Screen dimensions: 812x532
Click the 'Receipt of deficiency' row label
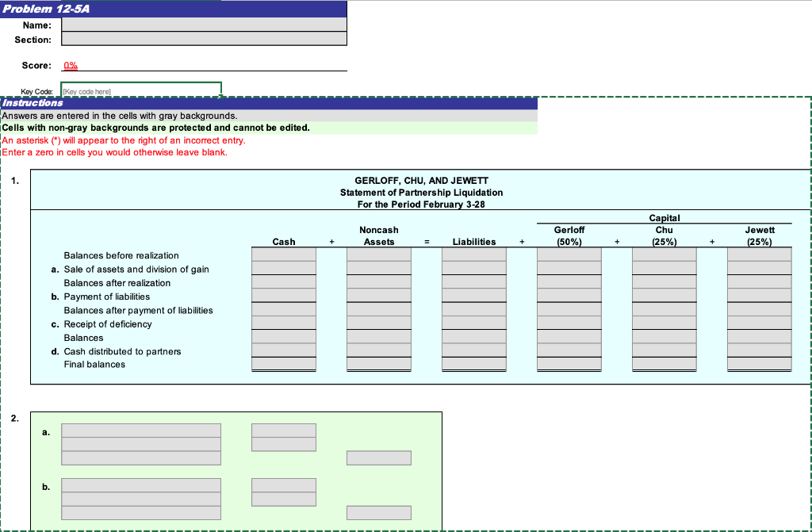[108, 324]
